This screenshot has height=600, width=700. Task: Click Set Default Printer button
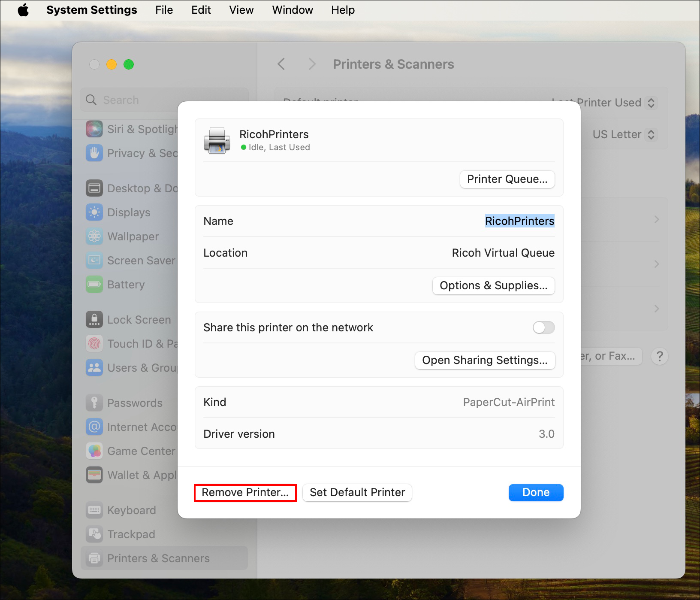(357, 493)
